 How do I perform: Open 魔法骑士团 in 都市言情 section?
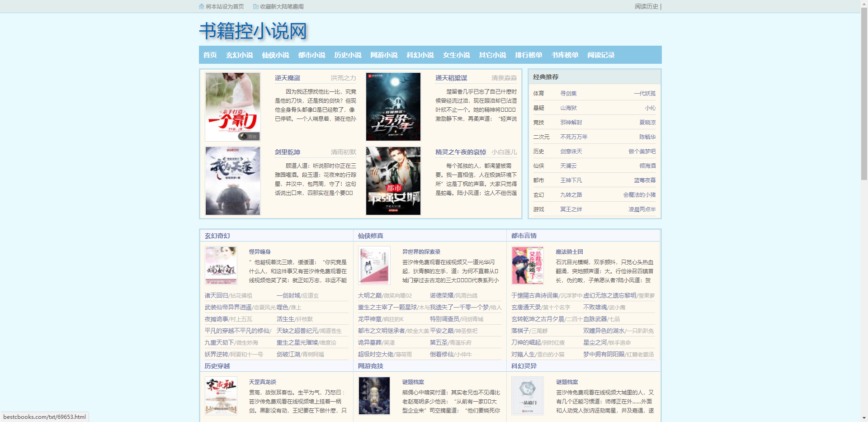569,251
